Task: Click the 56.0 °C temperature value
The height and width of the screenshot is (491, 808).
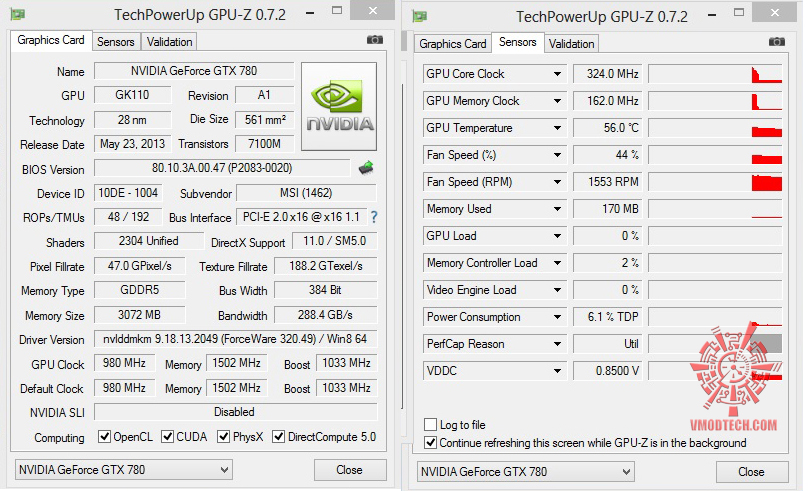Action: [607, 128]
